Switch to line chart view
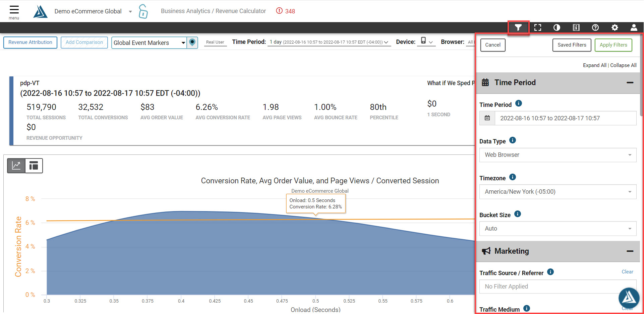Screen dimensions: 644x314 pos(16,166)
